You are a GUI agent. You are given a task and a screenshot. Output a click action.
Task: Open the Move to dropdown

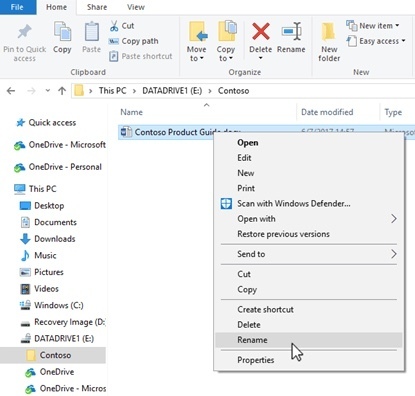pos(197,42)
